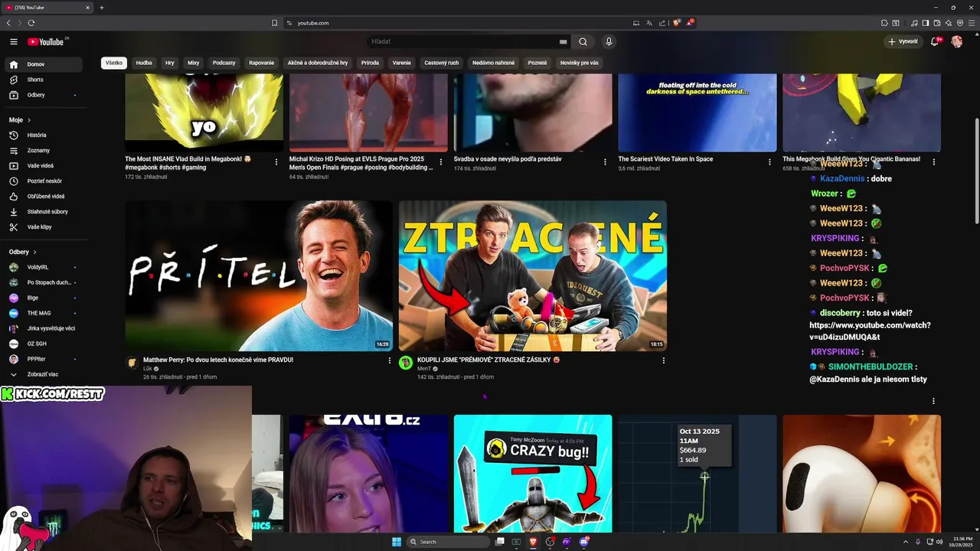The width and height of the screenshot is (980, 551).
Task: Select Nedávno nahrané filter chip
Action: coord(494,63)
